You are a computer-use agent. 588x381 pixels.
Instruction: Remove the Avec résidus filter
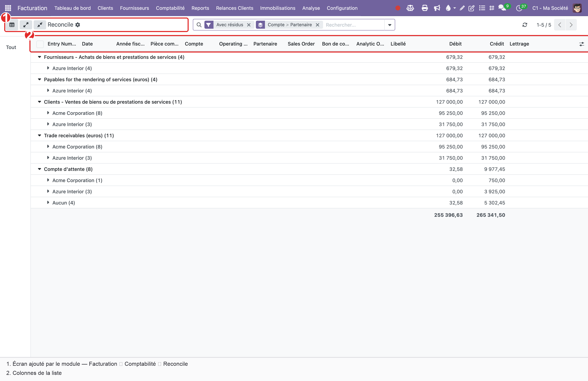[x=249, y=25]
